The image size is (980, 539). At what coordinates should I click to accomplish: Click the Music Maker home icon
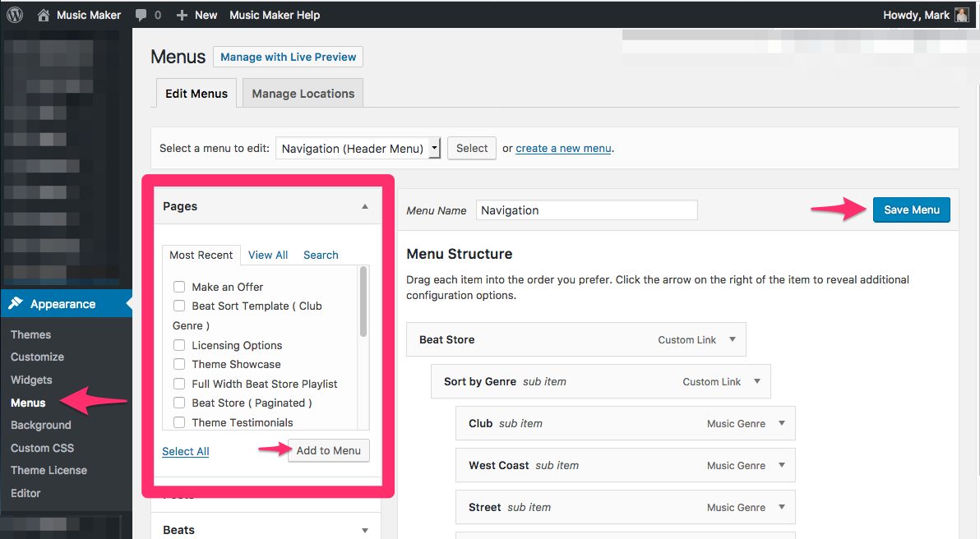[44, 15]
